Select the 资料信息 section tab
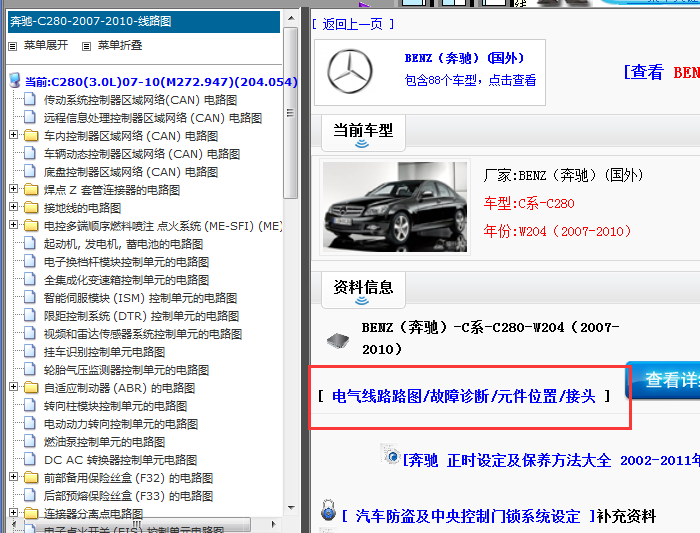The height and width of the screenshot is (533, 700). (363, 290)
